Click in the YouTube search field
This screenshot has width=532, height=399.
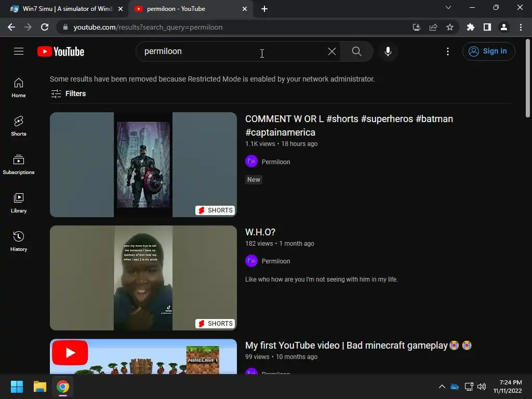click(x=234, y=51)
